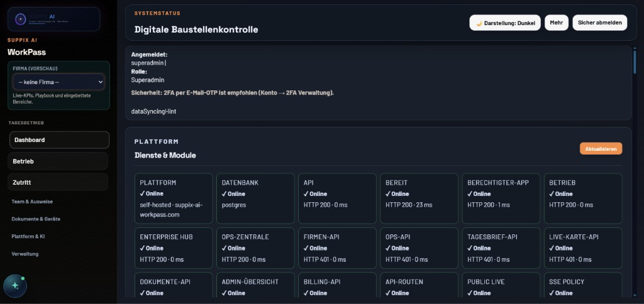Toggle dark mode via Darstellung: Dunkel

coord(505,23)
